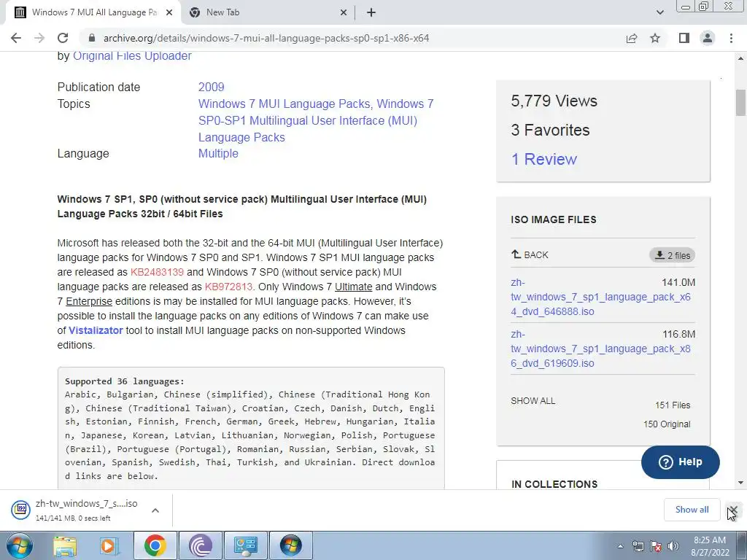747x560 pixels.
Task: Click the Action Center flag tray icon
Action: 656,546
